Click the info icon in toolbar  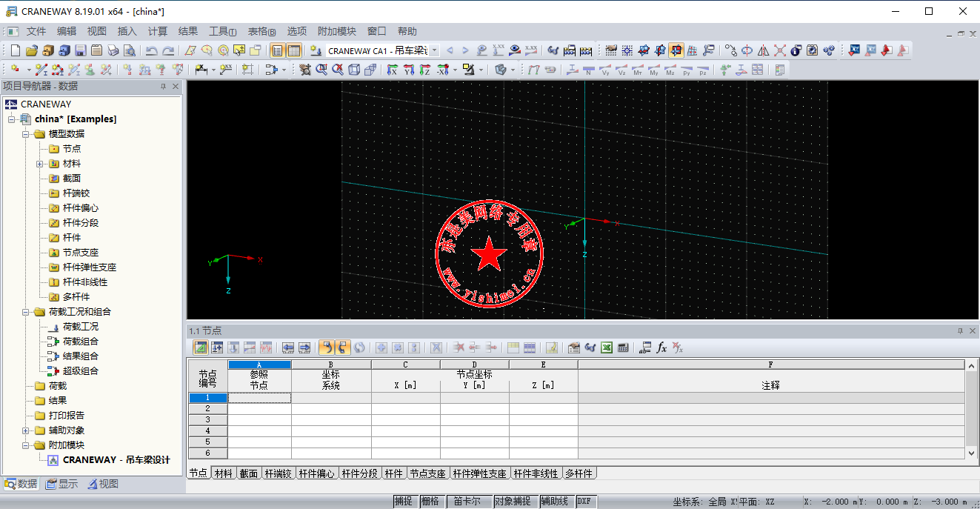(x=796, y=50)
